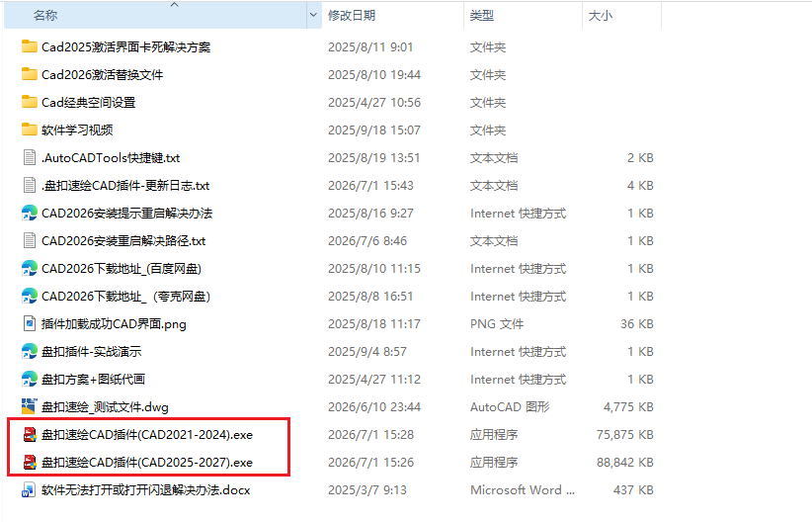Screen dimensions: 812x522
Task: Click the CAD2021-2024 plugin installer icon
Action: [30, 434]
